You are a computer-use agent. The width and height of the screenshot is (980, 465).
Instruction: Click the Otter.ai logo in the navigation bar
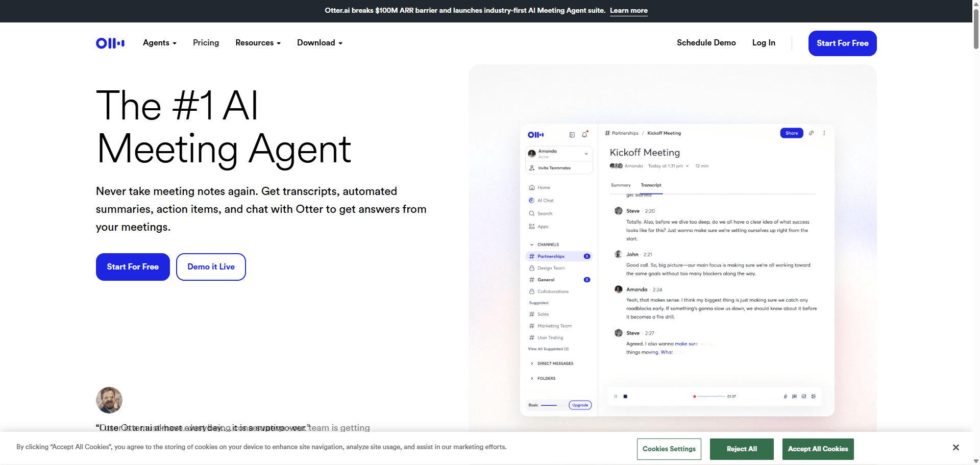pos(110,43)
